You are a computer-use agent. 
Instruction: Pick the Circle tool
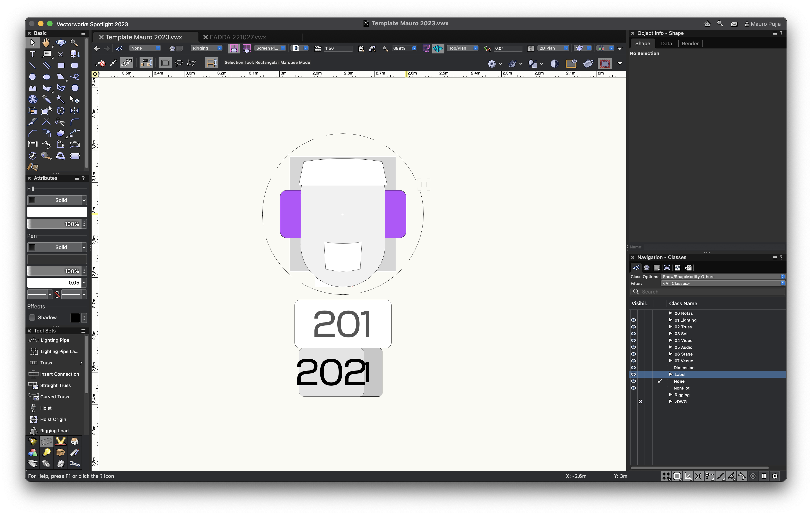(x=32, y=77)
